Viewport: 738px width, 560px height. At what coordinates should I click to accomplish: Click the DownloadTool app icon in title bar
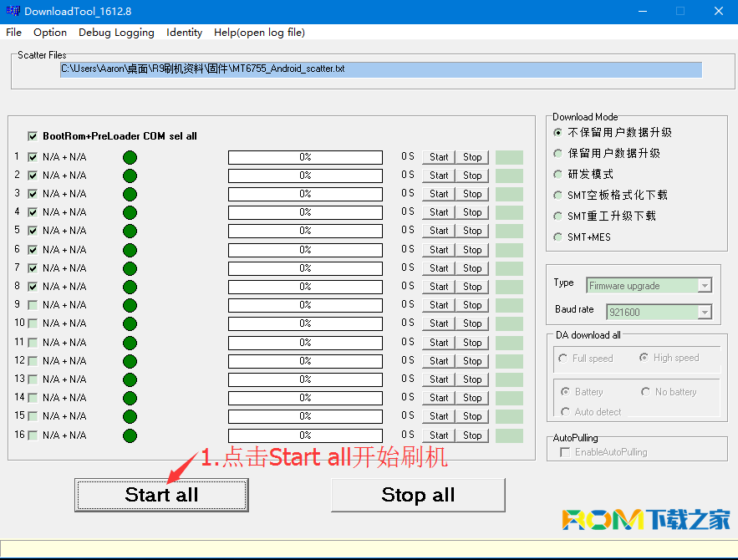click(x=13, y=11)
